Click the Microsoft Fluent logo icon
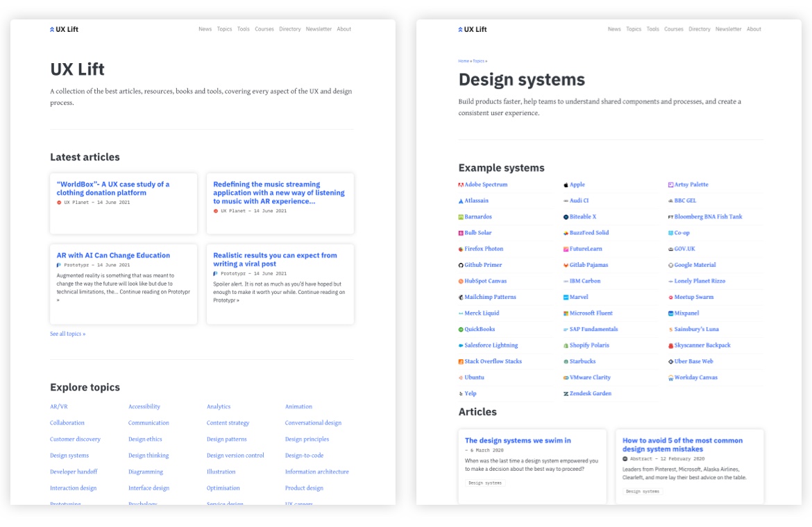Screen dimensions: 812x527 [x=566, y=313]
